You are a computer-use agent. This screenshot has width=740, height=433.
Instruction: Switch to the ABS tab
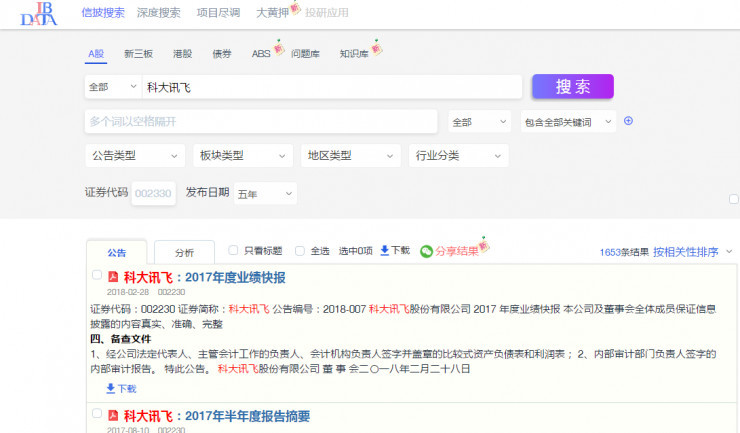261,54
